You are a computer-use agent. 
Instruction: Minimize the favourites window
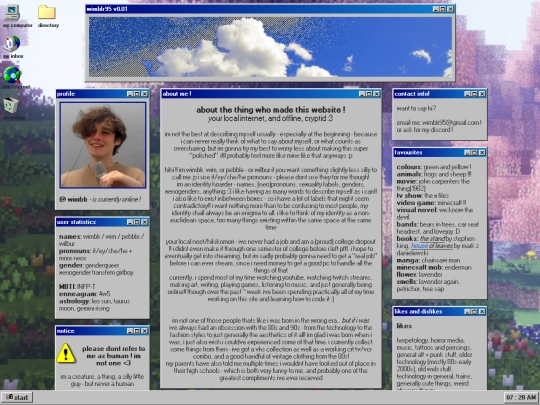467,153
